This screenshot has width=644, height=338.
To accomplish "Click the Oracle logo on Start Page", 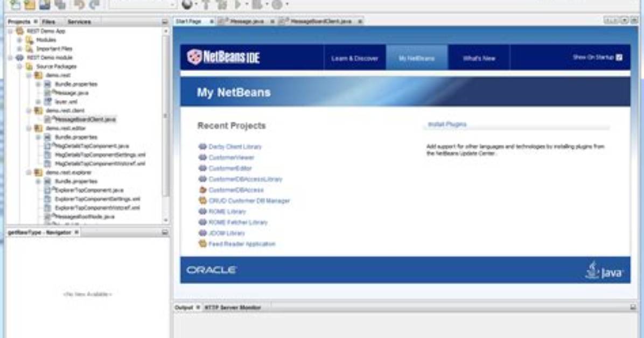I will point(211,270).
